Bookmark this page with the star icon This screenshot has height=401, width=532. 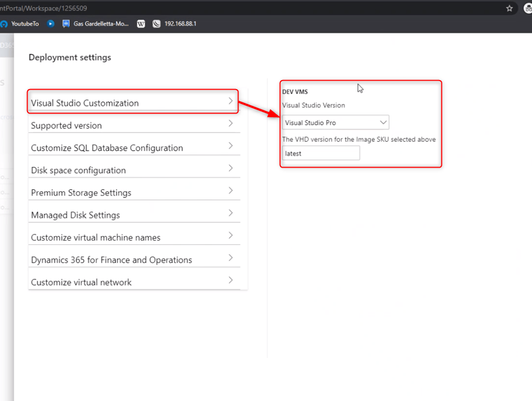509,8
